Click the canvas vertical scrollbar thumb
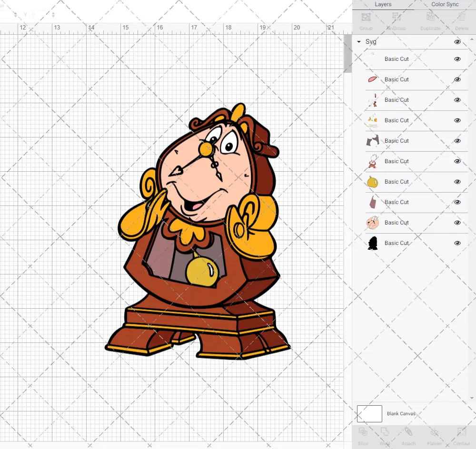 (347, 54)
